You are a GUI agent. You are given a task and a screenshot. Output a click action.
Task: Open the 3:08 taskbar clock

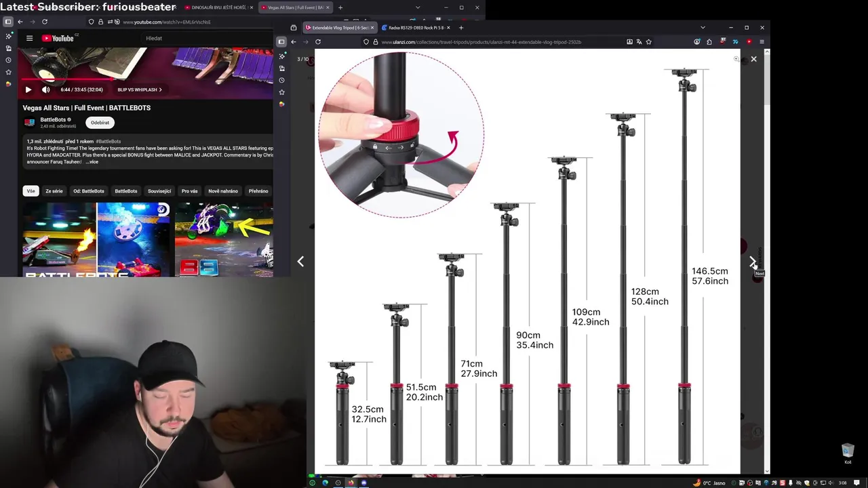843,483
